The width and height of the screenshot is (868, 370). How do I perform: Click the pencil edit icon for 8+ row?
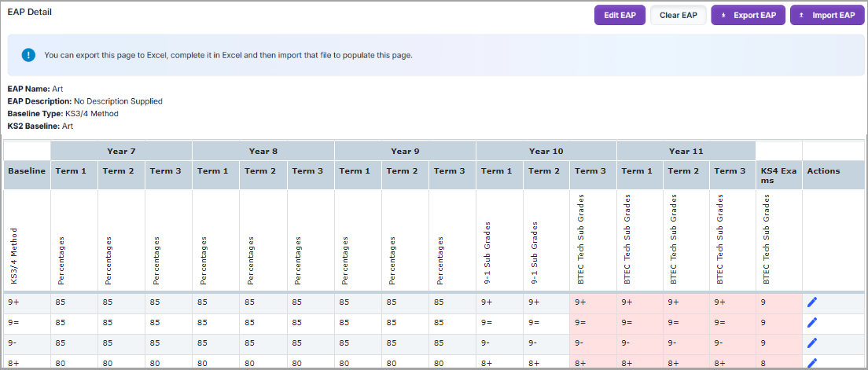pyautogui.click(x=812, y=362)
